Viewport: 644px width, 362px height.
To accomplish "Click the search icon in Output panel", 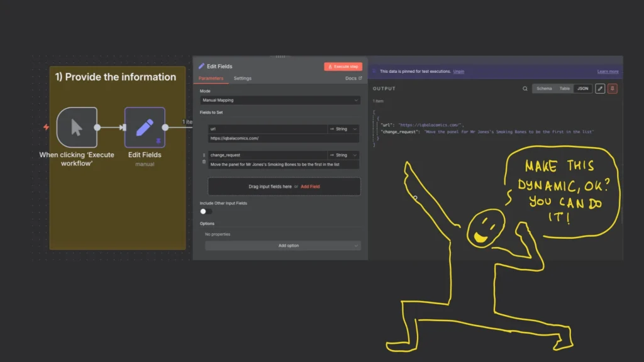I will [525, 89].
